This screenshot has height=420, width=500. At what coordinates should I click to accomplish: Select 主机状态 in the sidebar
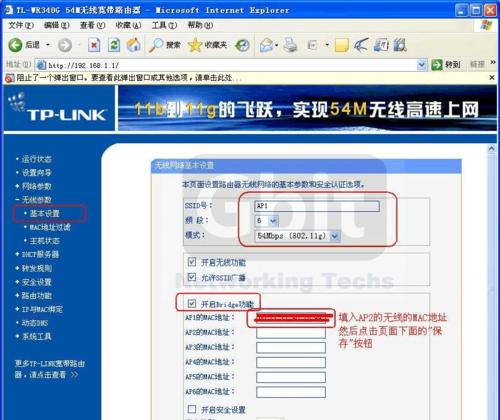pos(45,241)
